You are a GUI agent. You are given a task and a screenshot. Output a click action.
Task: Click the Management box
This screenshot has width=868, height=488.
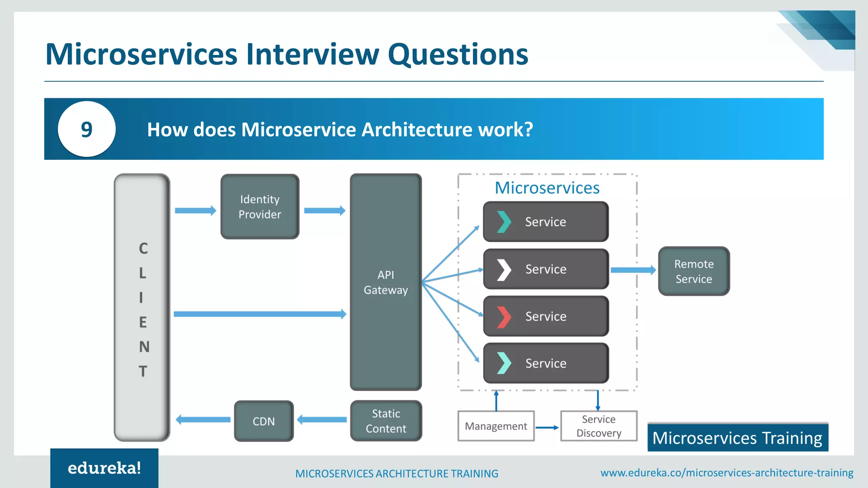(x=496, y=426)
